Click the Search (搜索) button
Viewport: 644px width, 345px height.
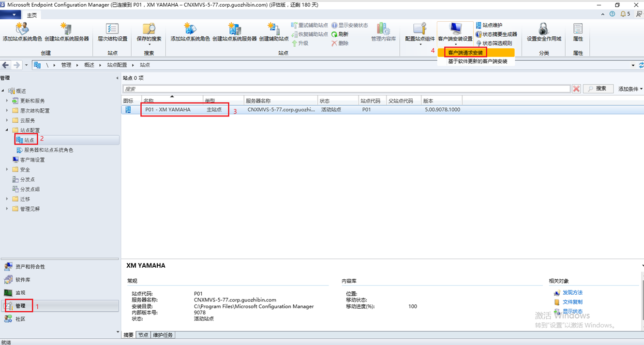(x=598, y=89)
